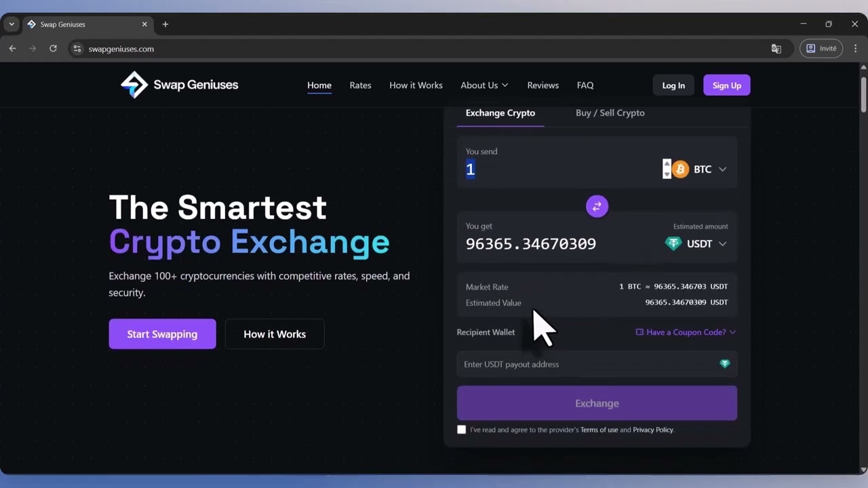The image size is (868, 488).
Task: Click the USDT Tether coin icon
Action: pos(673,243)
